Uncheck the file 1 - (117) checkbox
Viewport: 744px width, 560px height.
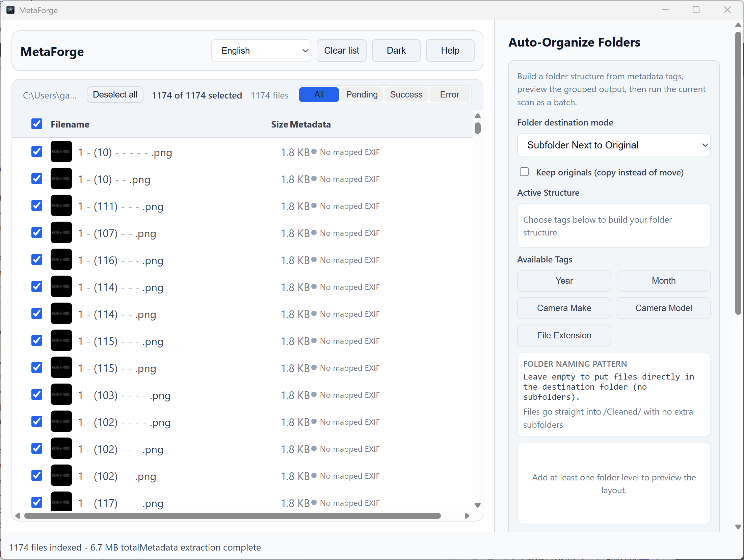point(37,502)
